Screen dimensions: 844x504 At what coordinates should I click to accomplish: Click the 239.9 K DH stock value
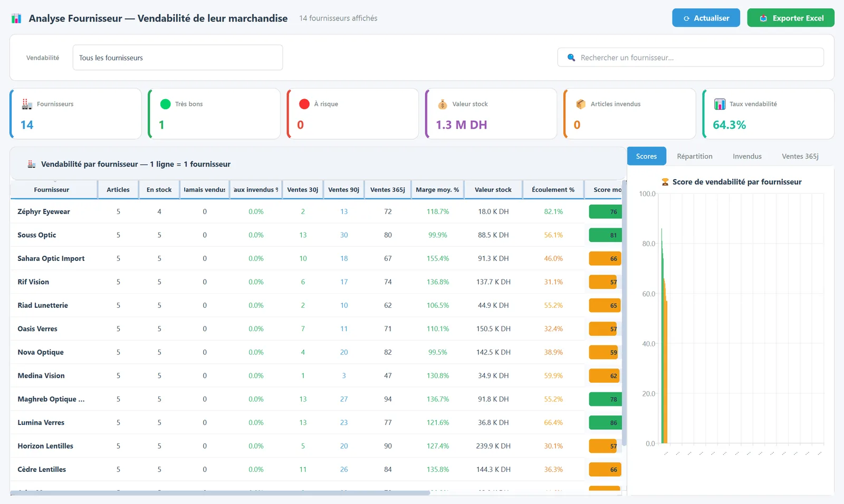(493, 446)
